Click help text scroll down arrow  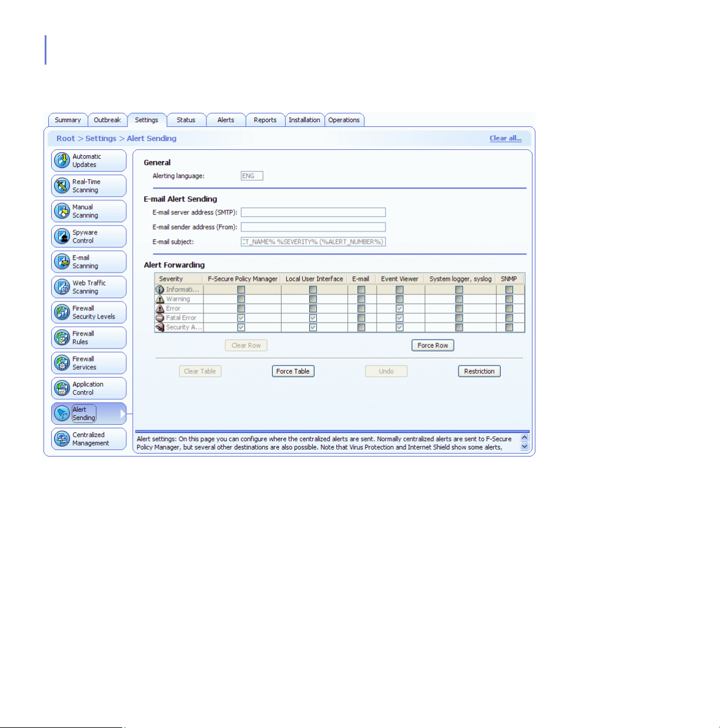coord(525,447)
